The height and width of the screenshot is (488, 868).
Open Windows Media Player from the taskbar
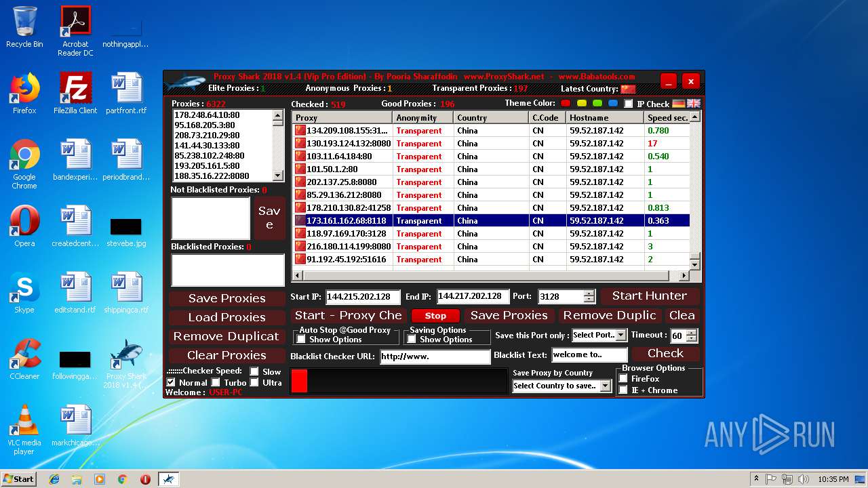click(x=100, y=479)
